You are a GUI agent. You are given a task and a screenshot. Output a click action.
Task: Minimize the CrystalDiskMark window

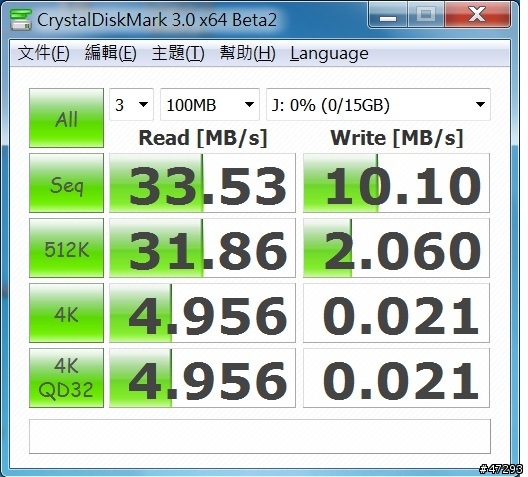[388, 15]
